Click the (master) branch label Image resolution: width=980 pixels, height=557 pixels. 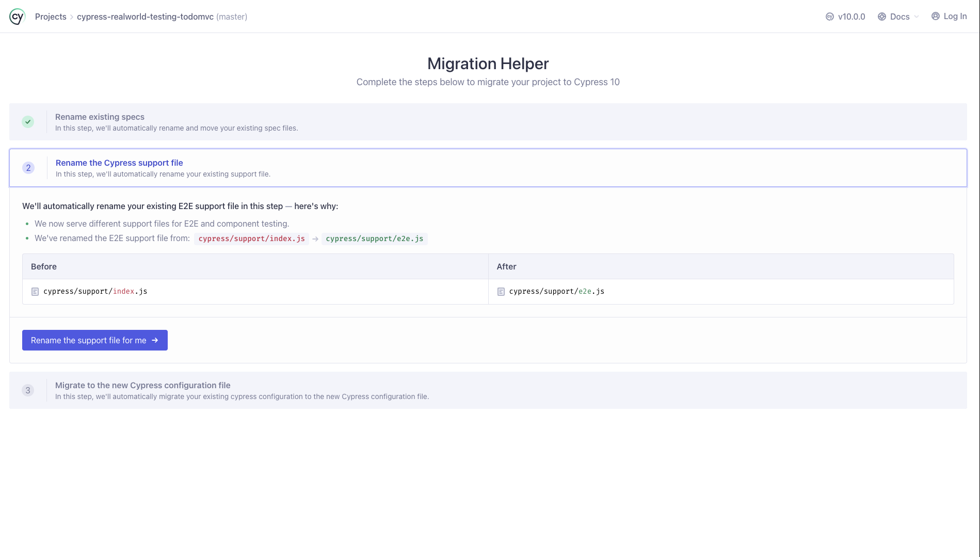(x=232, y=17)
